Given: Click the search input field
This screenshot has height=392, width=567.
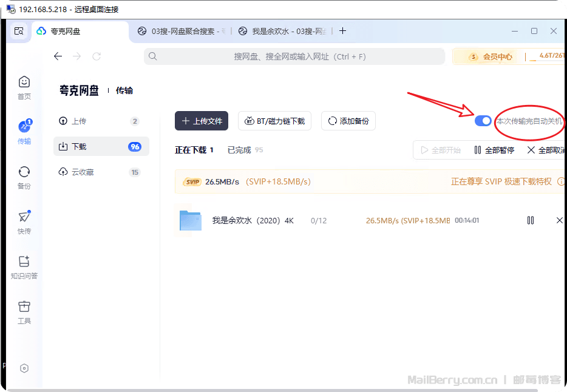Looking at the screenshot, I should 297,56.
